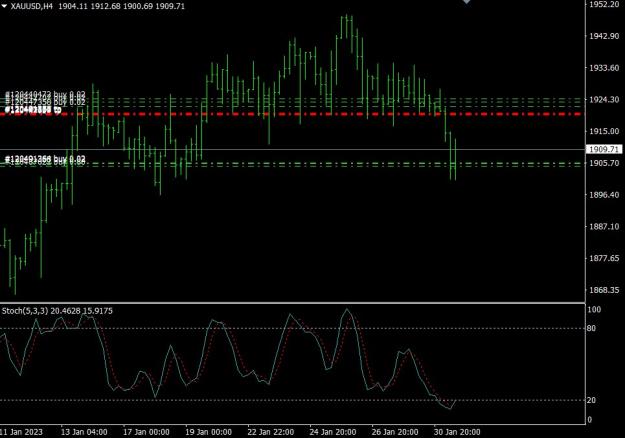The width and height of the screenshot is (625, 438).
Task: Open the dropdown arrow beside XAUUSD,H4
Action: coord(4,6)
